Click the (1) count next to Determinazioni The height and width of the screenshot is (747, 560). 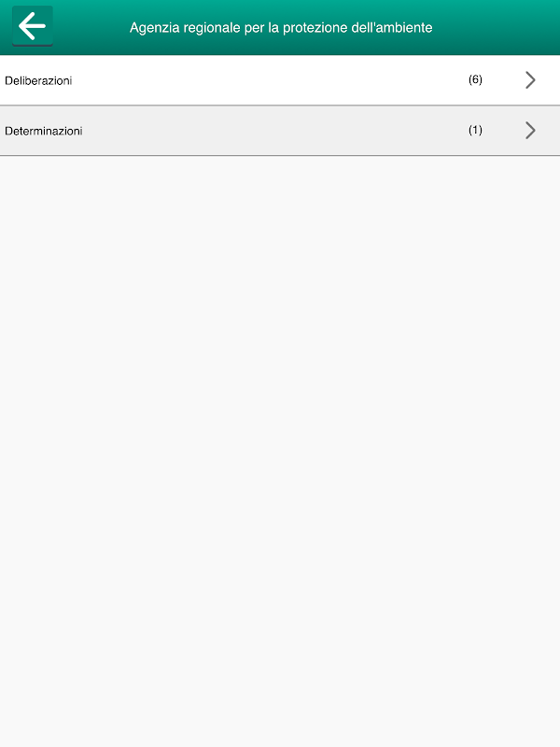(475, 130)
